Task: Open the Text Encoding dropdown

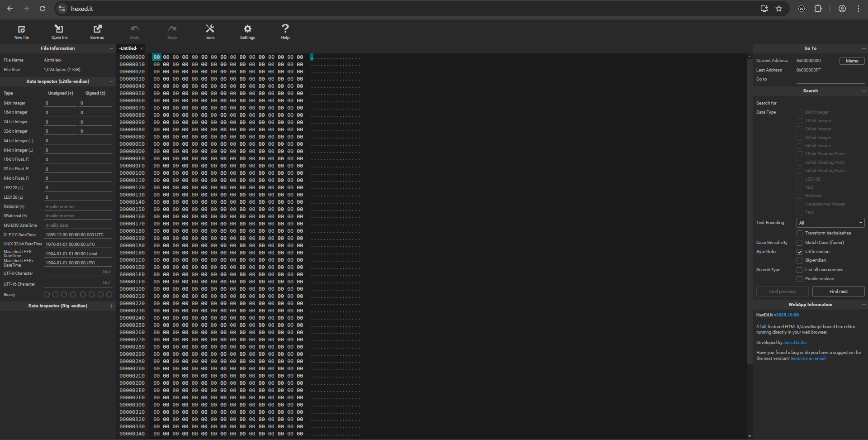Action: coord(830,223)
